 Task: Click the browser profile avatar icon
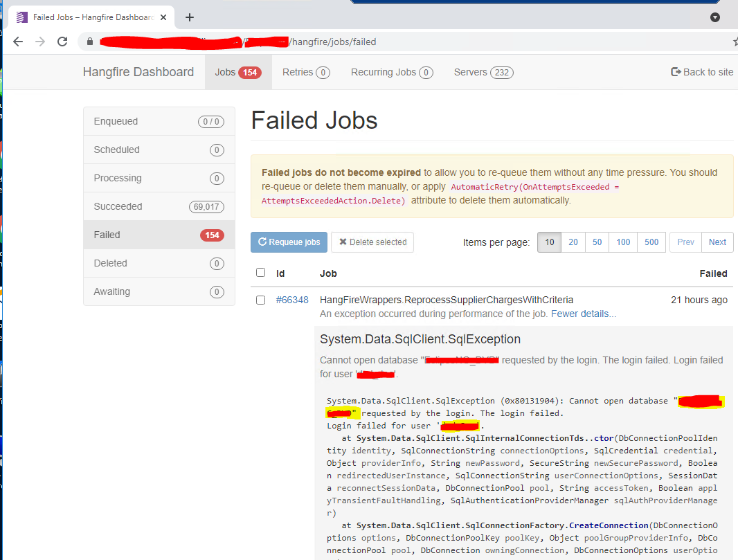coord(714,17)
